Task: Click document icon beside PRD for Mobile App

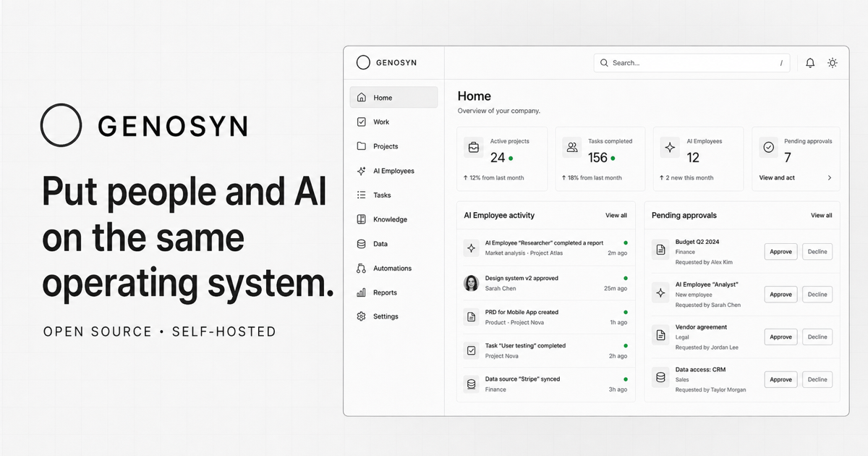Action: (x=472, y=317)
